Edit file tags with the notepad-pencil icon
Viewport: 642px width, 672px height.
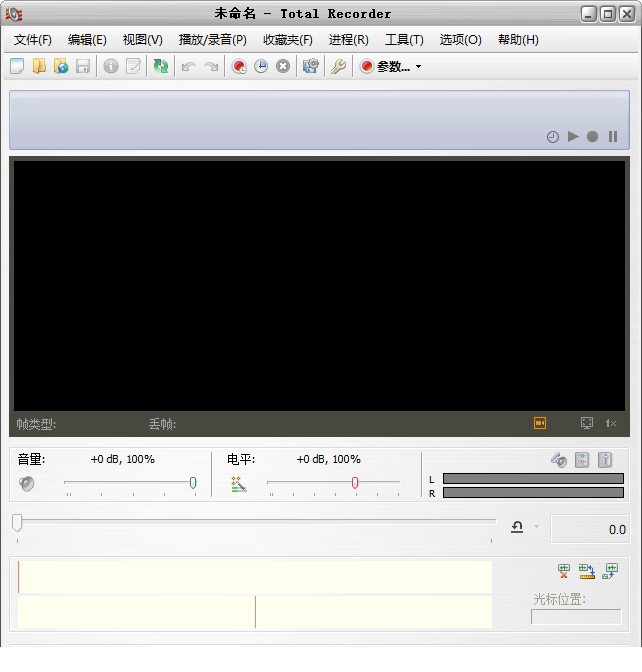tap(133, 66)
